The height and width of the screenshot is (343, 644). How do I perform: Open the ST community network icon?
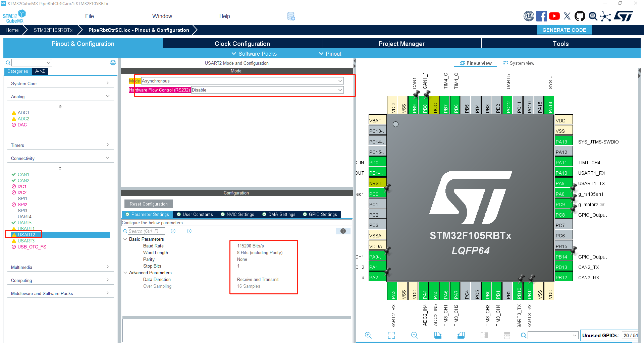(x=605, y=16)
